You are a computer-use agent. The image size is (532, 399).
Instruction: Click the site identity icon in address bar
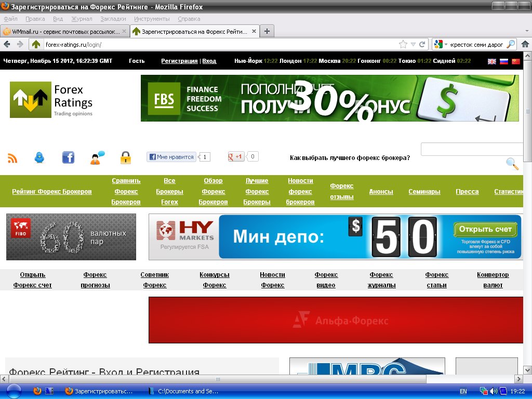coord(36,44)
